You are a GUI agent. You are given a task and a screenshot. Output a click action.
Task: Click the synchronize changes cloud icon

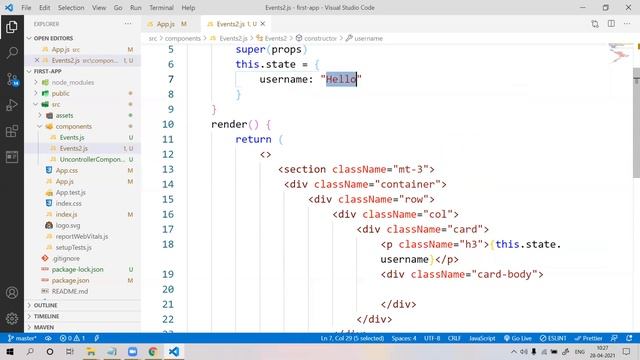point(48,338)
